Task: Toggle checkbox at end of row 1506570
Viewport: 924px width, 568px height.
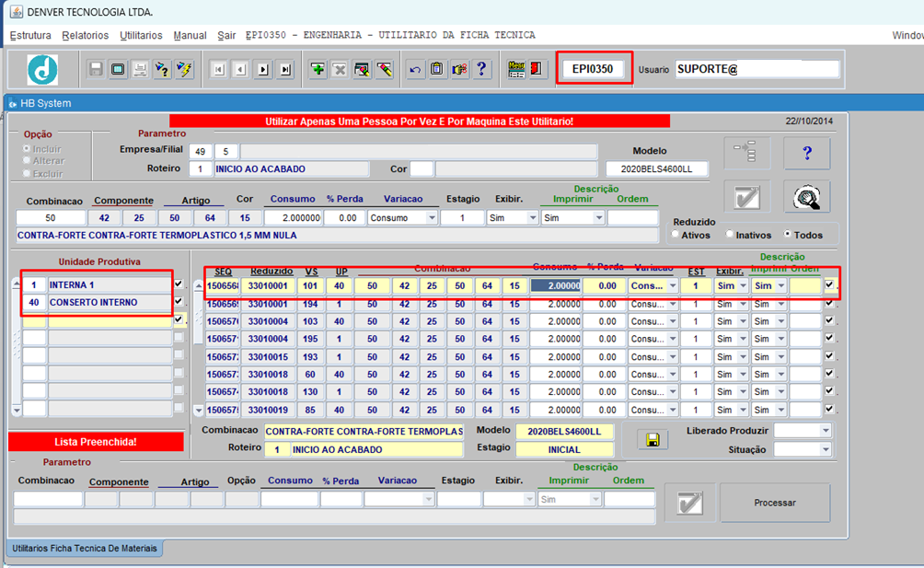Action: pos(829,320)
